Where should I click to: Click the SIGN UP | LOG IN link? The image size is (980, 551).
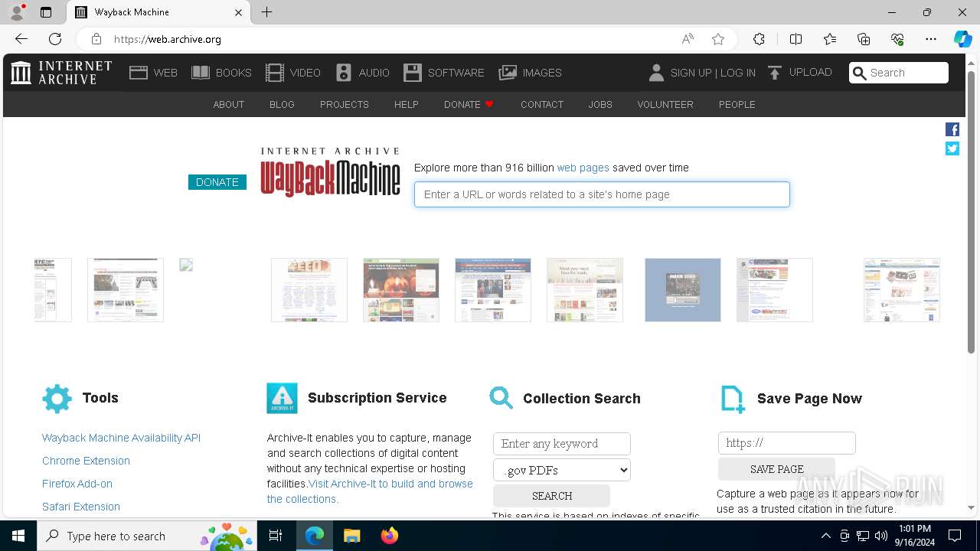click(713, 73)
